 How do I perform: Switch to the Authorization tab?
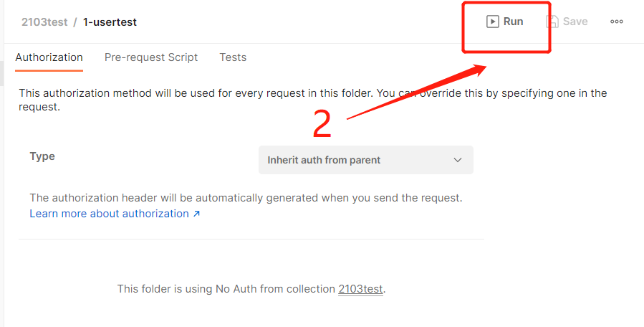coord(49,57)
